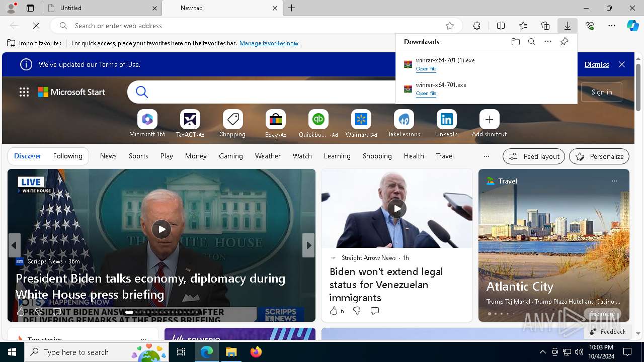Viewport: 644px width, 362px height.
Task: Open downloads folder icon in Downloads panel
Action: pos(515,42)
